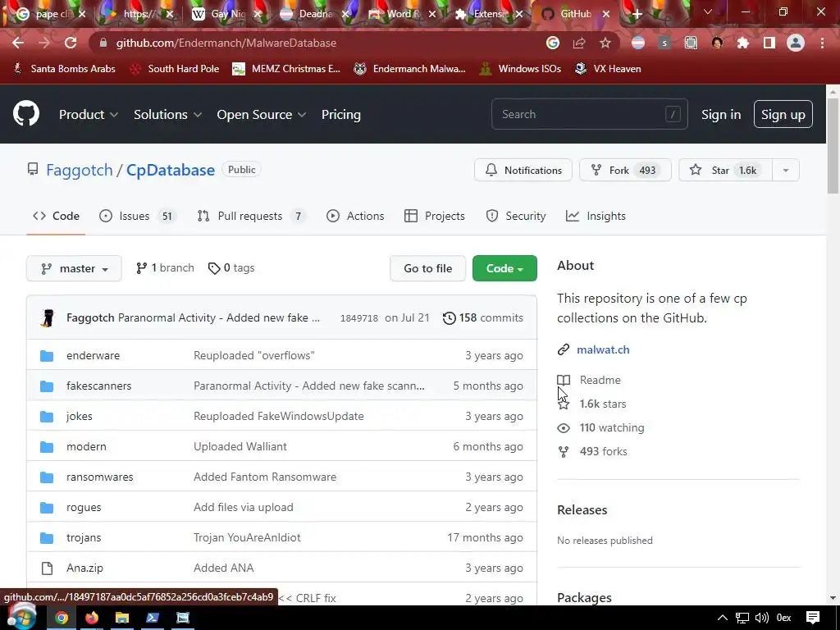Open File Explorer from the taskbar
Image resolution: width=840 pixels, height=630 pixels.
[x=122, y=618]
